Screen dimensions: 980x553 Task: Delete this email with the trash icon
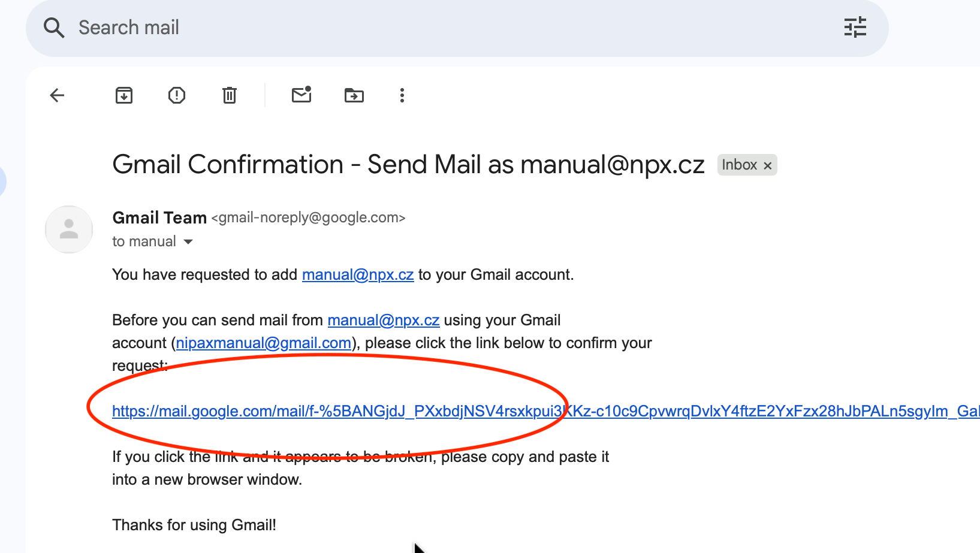coord(230,95)
